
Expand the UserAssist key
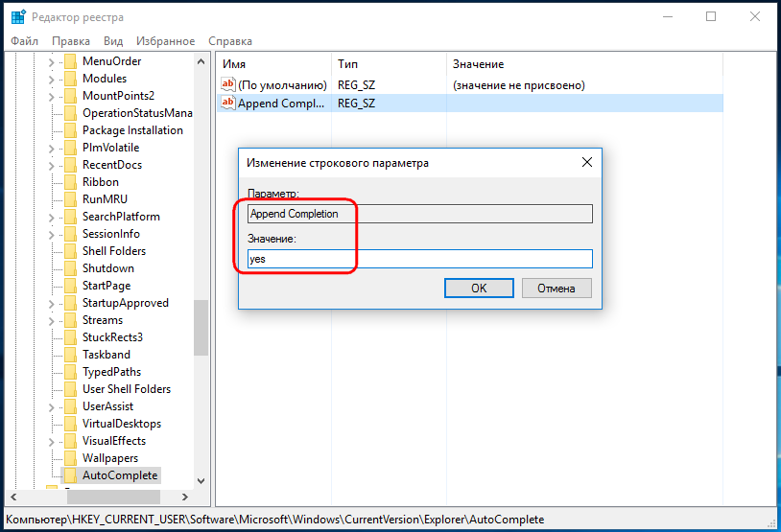(x=51, y=407)
